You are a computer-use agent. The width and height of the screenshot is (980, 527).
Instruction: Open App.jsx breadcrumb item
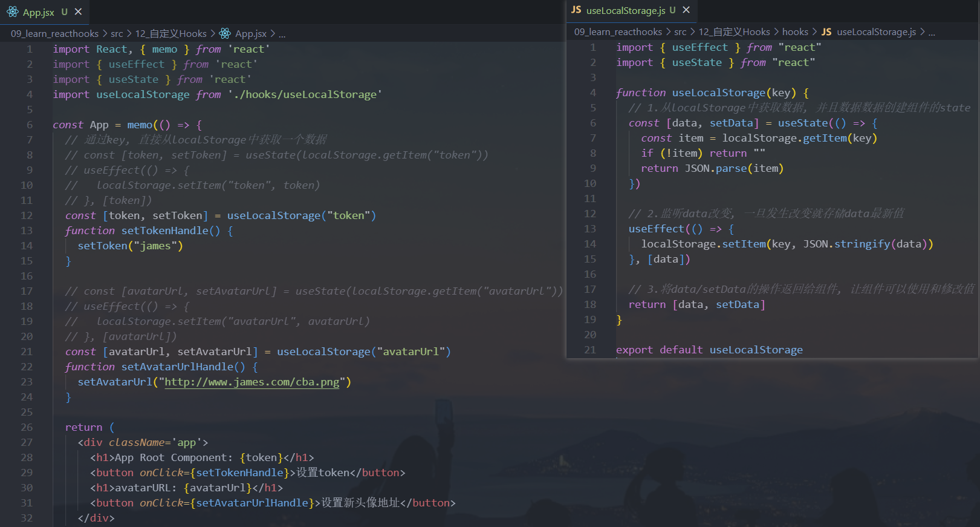tap(251, 34)
